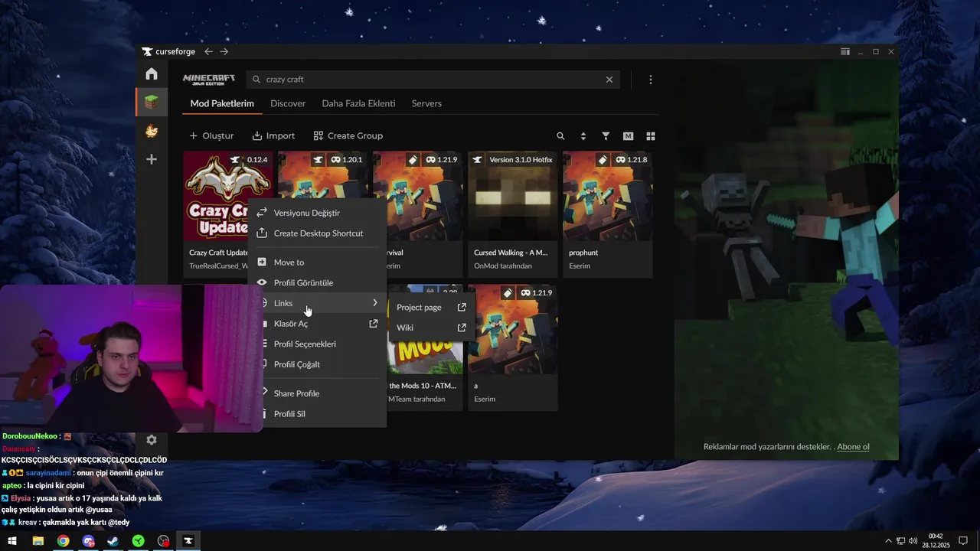Switch to Mod Paketlerim tab
The image size is (980, 551).
click(222, 103)
